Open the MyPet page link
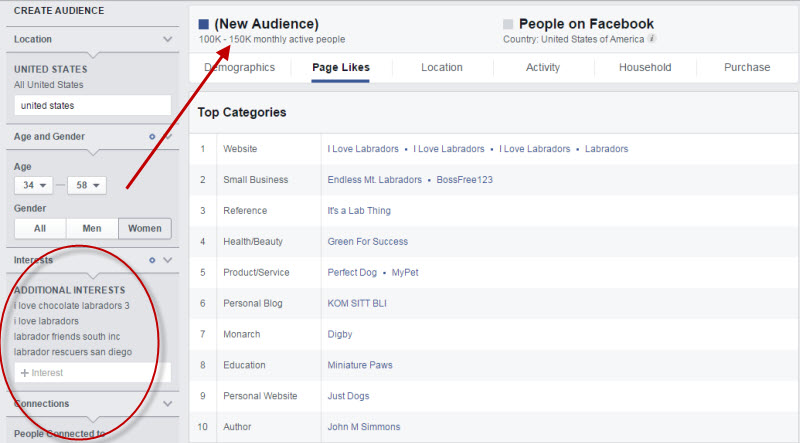Image resolution: width=800 pixels, height=443 pixels. click(x=405, y=273)
